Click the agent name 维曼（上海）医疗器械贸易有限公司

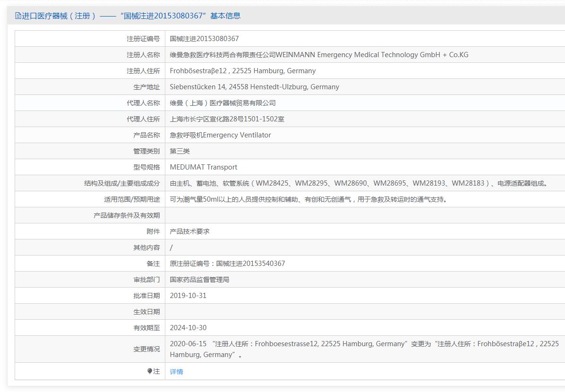pyautogui.click(x=223, y=103)
